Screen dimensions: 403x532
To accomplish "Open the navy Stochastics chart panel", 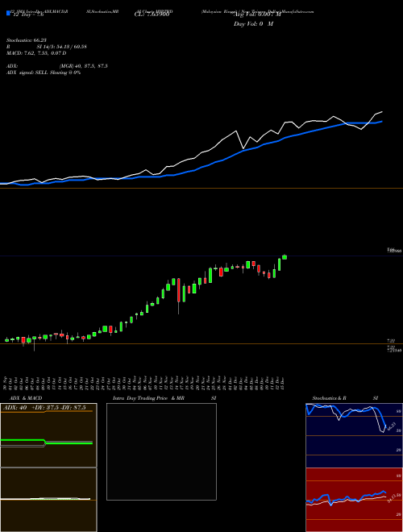I will click(x=354, y=435).
